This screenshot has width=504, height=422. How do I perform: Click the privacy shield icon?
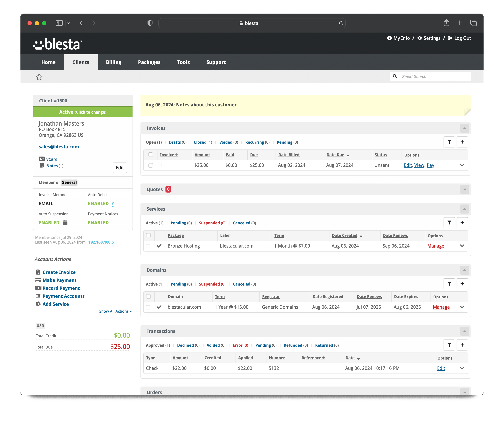pos(150,23)
